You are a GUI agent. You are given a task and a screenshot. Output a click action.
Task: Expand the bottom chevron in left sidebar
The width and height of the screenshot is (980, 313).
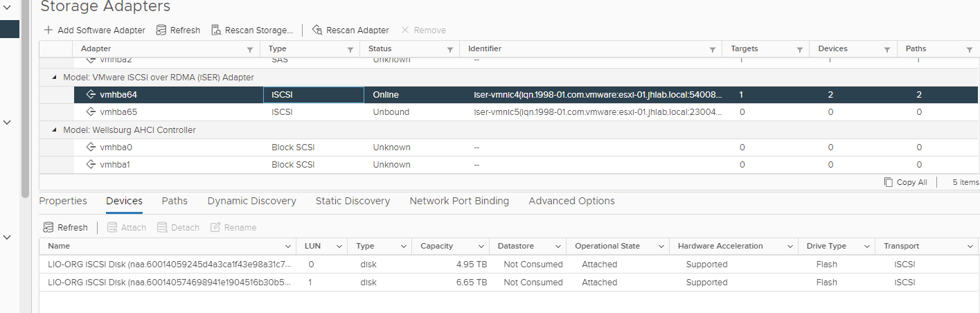pos(8,238)
